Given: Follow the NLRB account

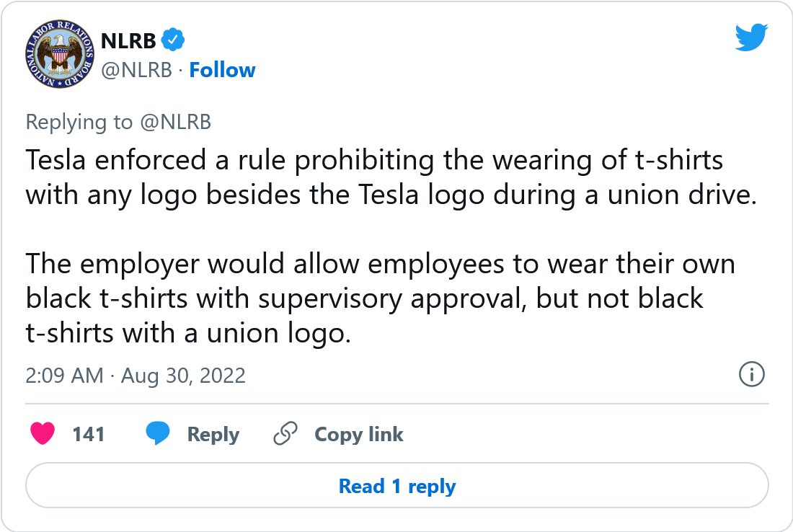Looking at the screenshot, I should tap(222, 70).
